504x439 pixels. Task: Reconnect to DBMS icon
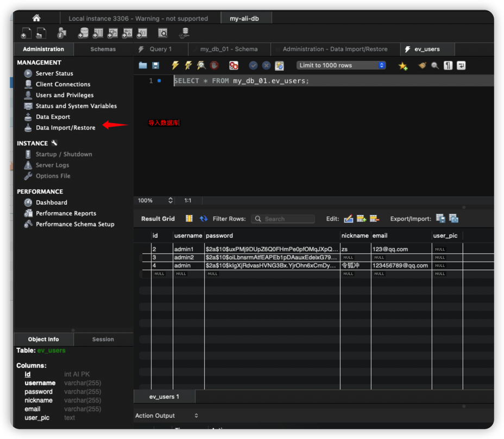click(x=184, y=33)
